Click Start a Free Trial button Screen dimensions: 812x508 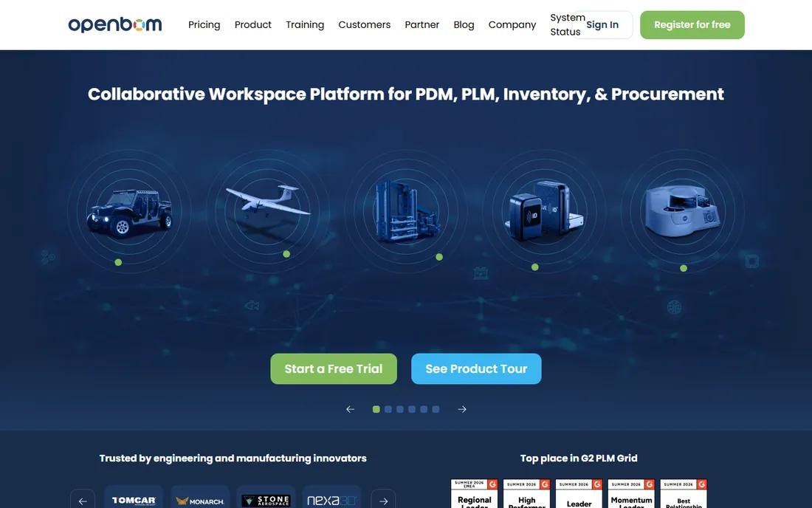click(x=334, y=368)
